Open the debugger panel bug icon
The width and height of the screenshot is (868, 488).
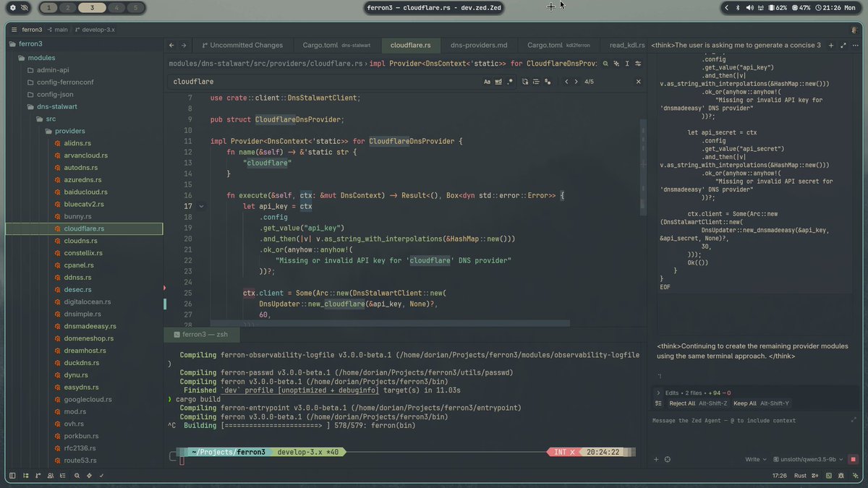(841, 475)
